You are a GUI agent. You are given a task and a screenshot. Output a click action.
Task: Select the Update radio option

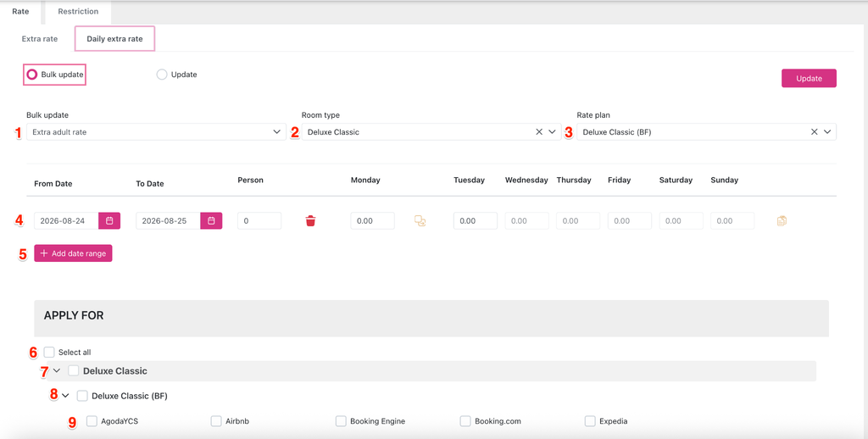pyautogui.click(x=162, y=75)
